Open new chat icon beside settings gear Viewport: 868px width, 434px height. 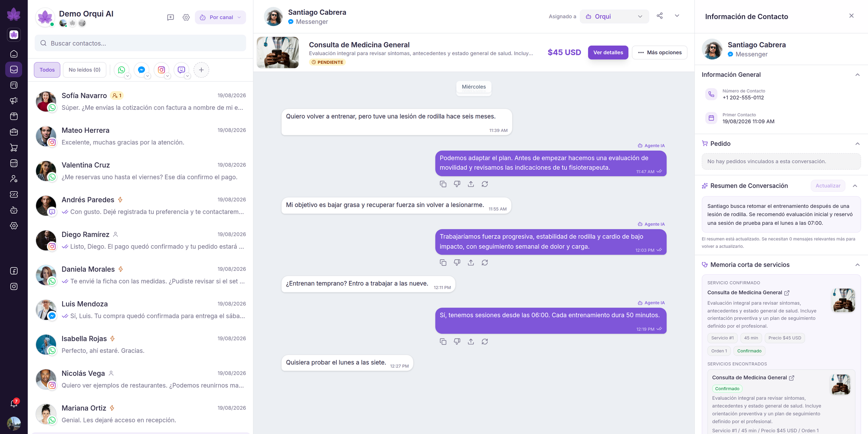tap(171, 17)
